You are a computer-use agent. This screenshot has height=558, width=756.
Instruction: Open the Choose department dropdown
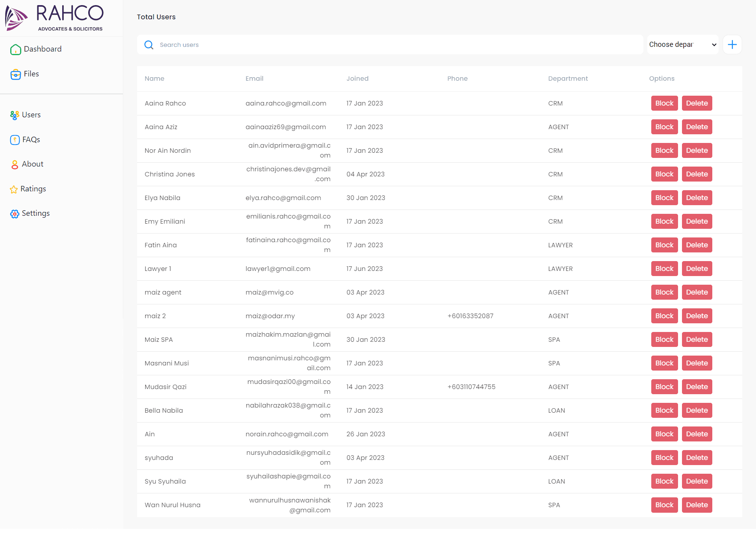coord(682,44)
